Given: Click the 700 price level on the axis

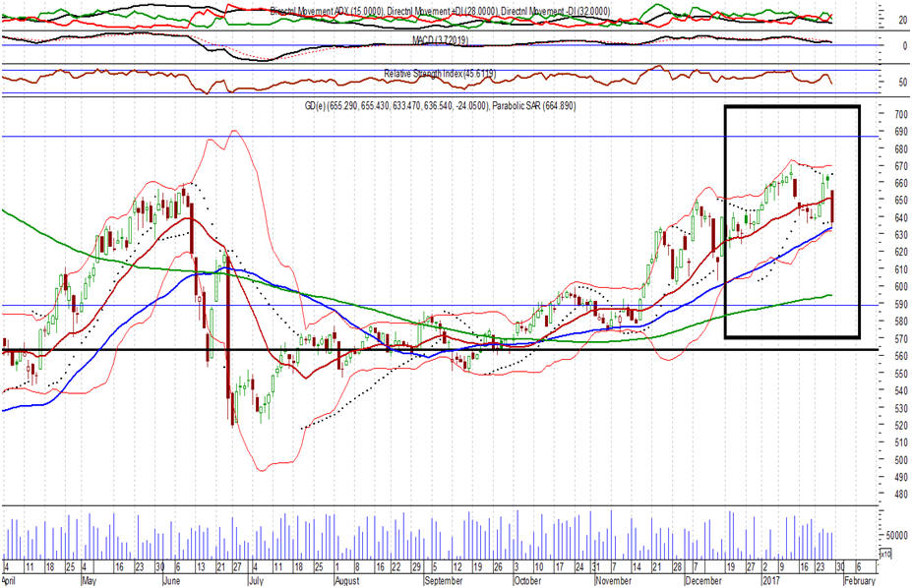Looking at the screenshot, I should pos(901,114).
